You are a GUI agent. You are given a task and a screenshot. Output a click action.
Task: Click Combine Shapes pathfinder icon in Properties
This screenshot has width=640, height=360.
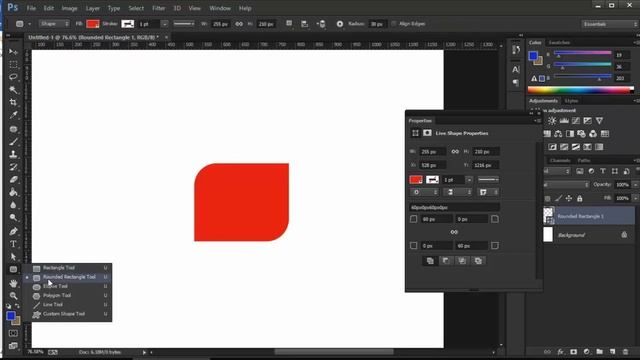point(430,261)
